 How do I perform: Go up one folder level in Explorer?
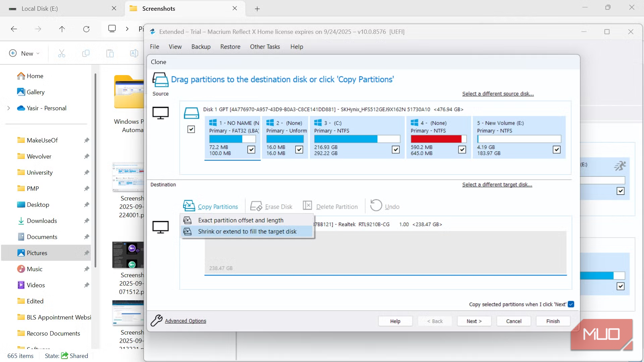coord(62,29)
